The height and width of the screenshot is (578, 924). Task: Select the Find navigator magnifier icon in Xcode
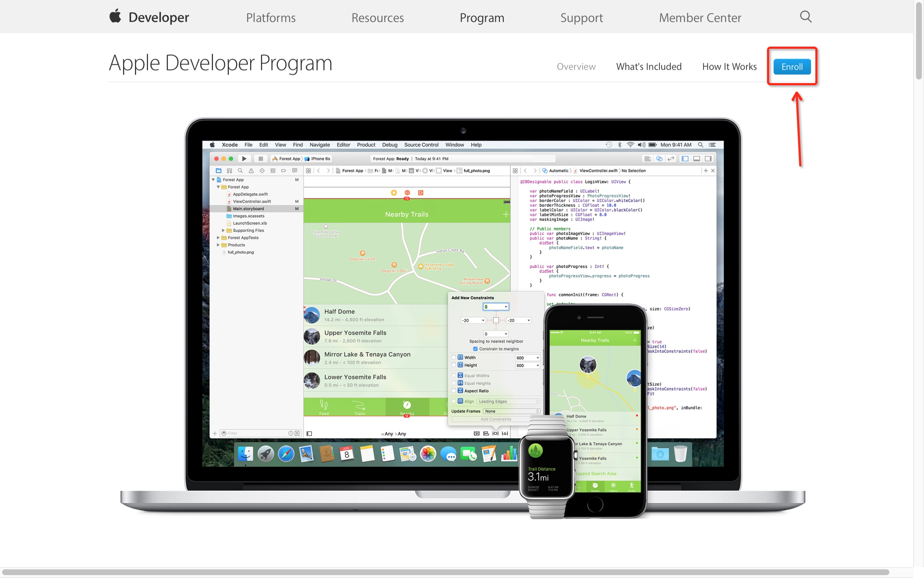[x=240, y=171]
